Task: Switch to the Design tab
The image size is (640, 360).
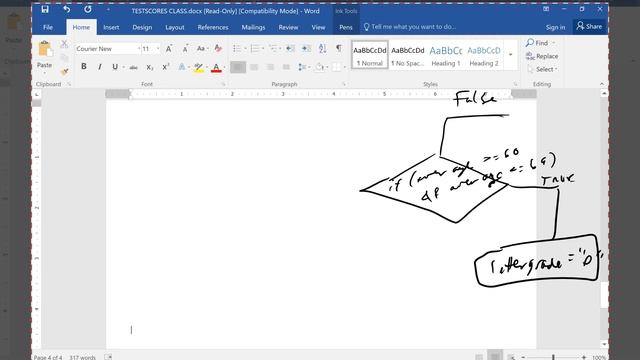Action: pos(142,27)
